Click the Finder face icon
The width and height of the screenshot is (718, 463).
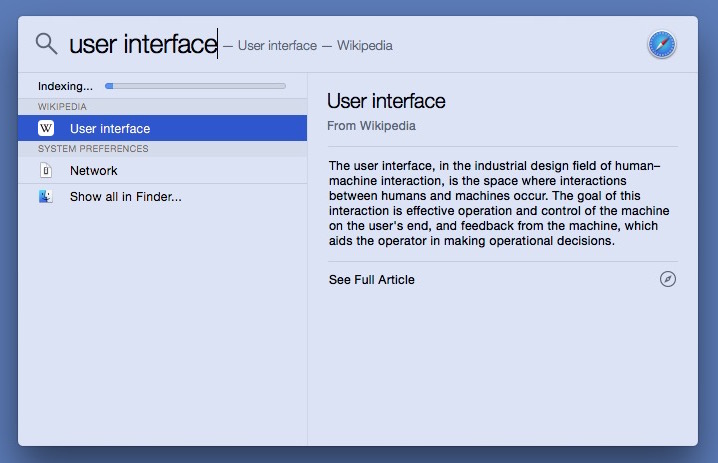pos(46,196)
